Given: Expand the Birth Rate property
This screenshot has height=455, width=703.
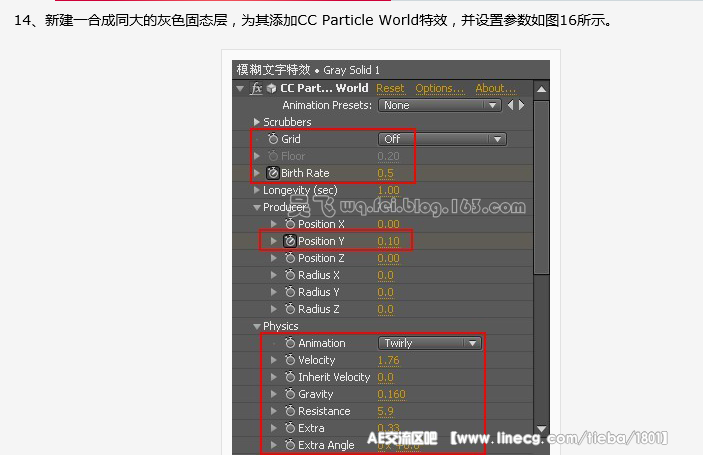Looking at the screenshot, I should [256, 173].
